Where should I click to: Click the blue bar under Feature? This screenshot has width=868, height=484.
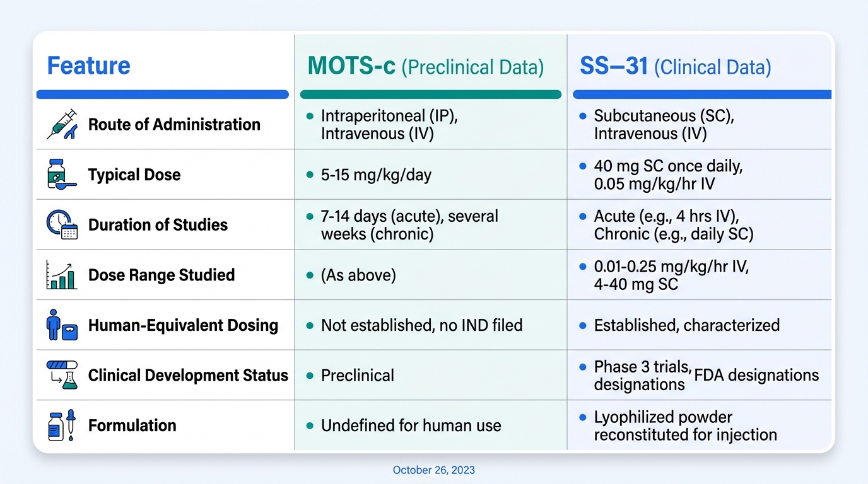click(162, 95)
